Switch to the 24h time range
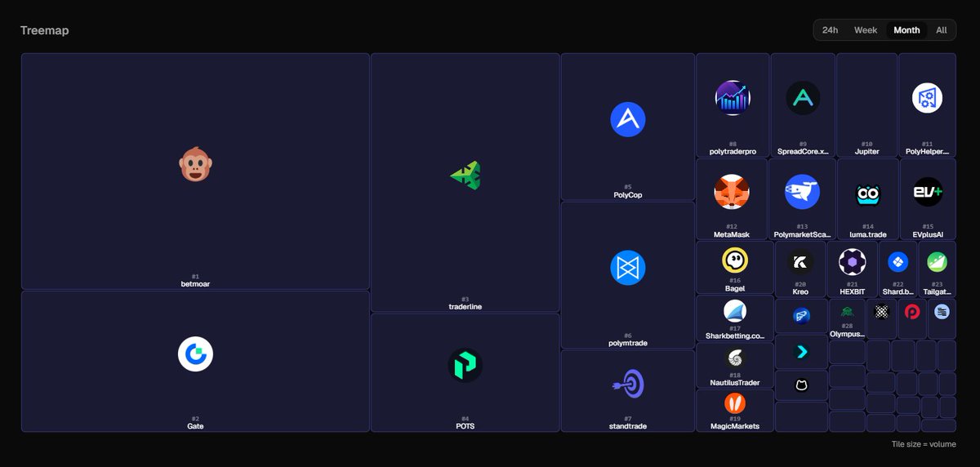The image size is (980, 467). coord(831,30)
